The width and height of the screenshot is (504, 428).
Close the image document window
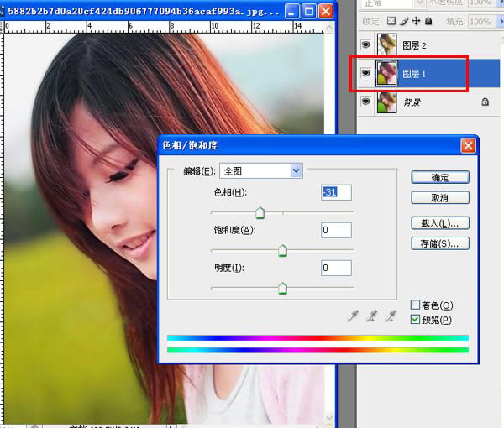coord(326,12)
